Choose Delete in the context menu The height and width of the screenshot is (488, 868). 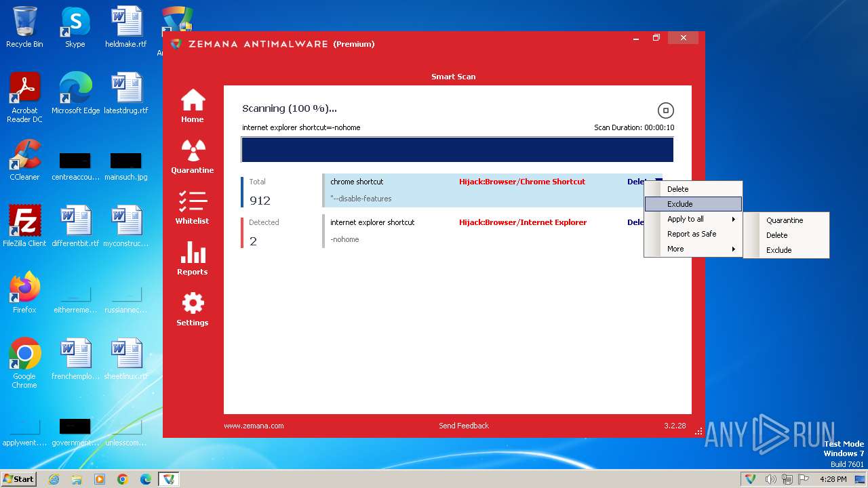(x=693, y=189)
